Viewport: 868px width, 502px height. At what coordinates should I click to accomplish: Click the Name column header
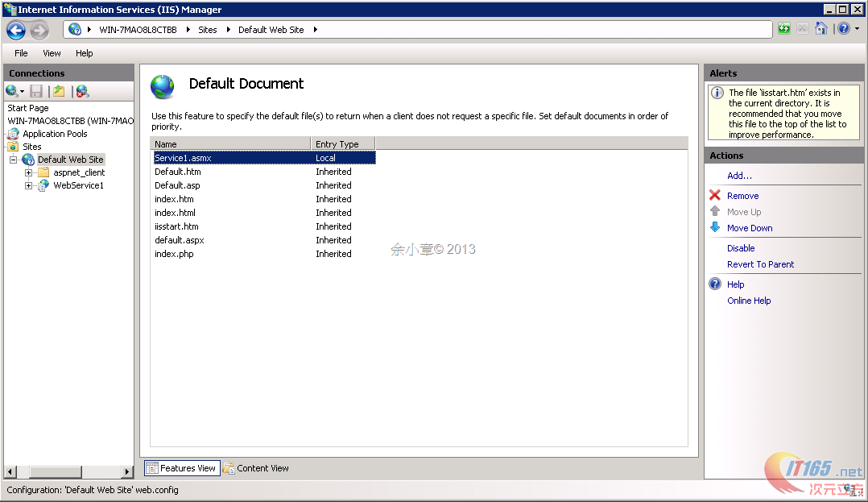(x=230, y=144)
